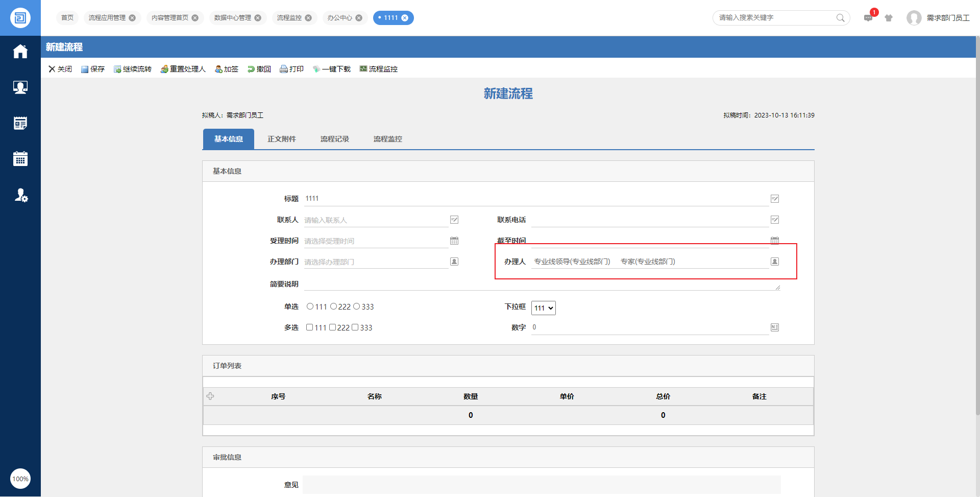Open the person selector for 办理人
Screen dimensions: 980x497
coord(774,262)
